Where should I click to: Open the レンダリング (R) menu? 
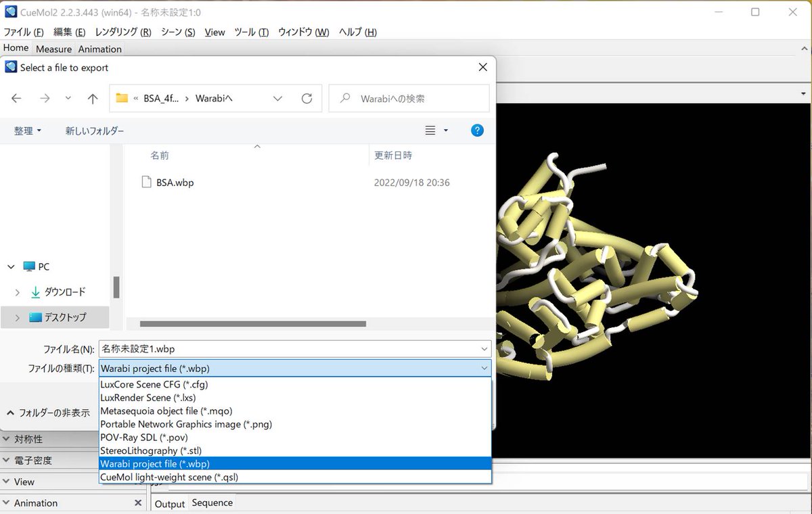pyautogui.click(x=123, y=32)
